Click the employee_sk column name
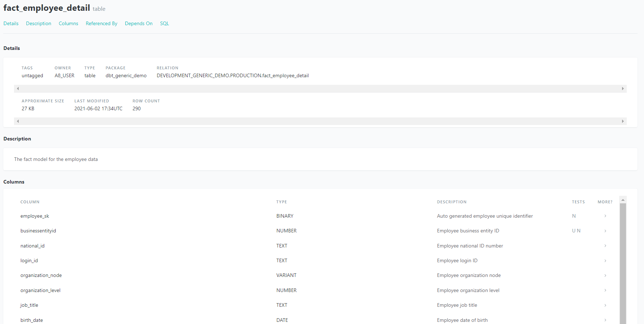The image size is (644, 324). 34,216
